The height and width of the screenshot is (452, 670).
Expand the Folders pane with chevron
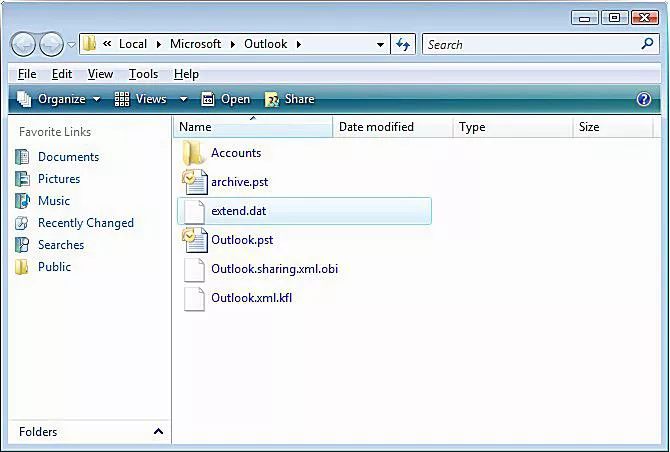click(158, 431)
